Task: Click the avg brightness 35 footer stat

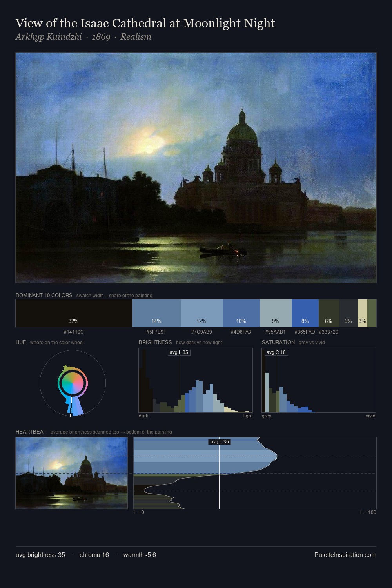Action: (40, 555)
